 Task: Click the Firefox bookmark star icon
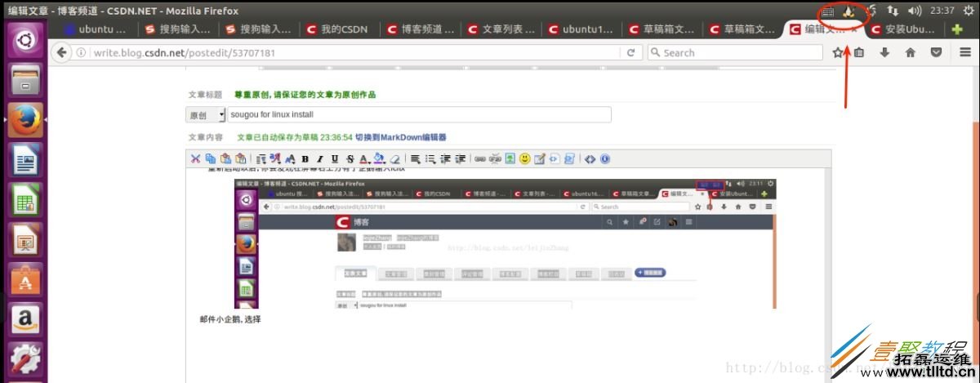838,52
